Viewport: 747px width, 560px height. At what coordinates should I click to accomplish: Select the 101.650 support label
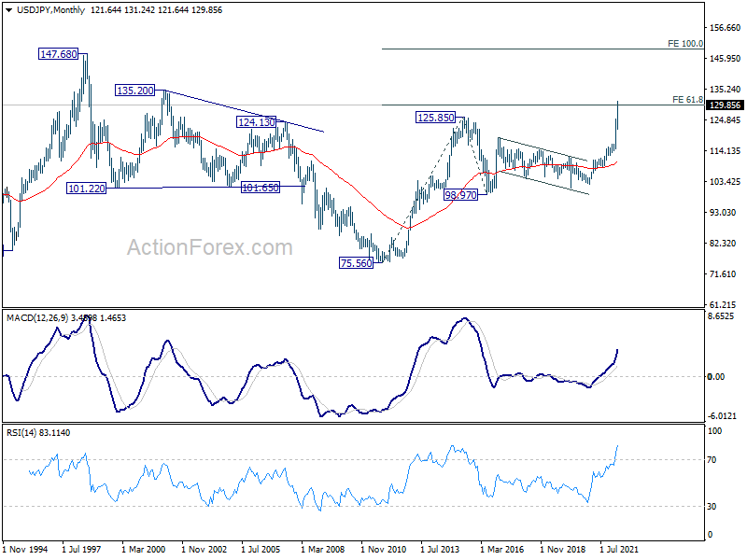pyautogui.click(x=261, y=188)
